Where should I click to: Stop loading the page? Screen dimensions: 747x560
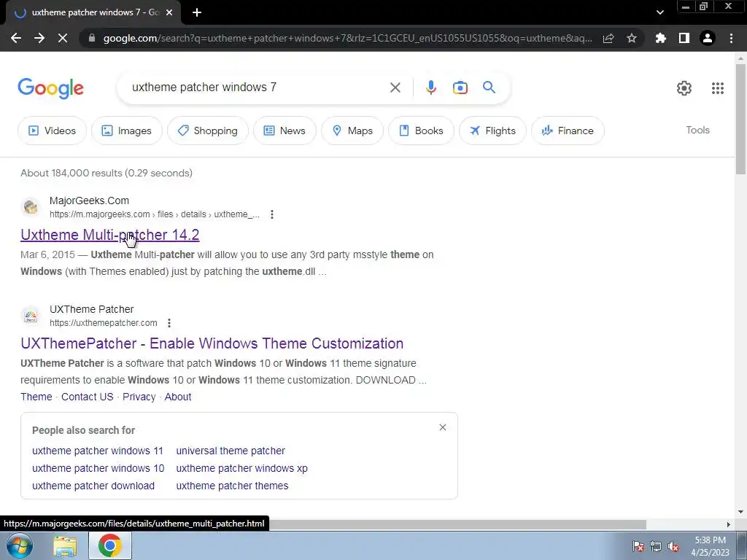pyautogui.click(x=63, y=38)
